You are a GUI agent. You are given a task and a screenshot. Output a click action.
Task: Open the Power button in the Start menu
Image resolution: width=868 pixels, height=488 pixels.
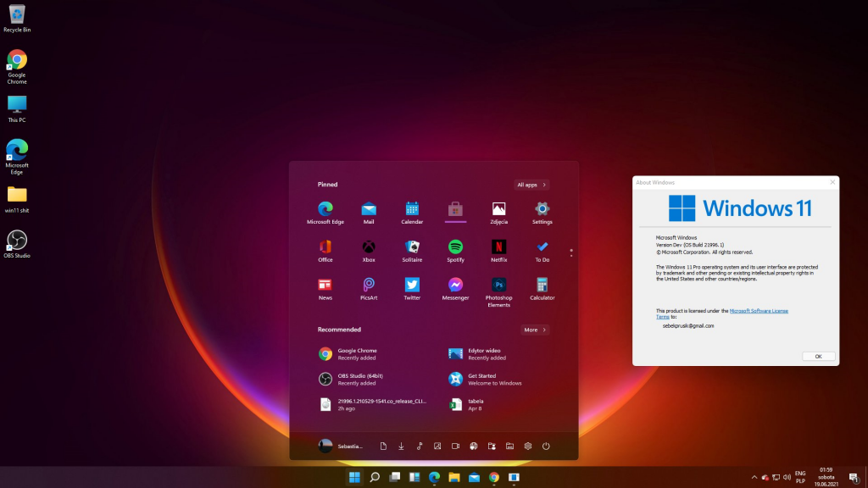pos(545,445)
